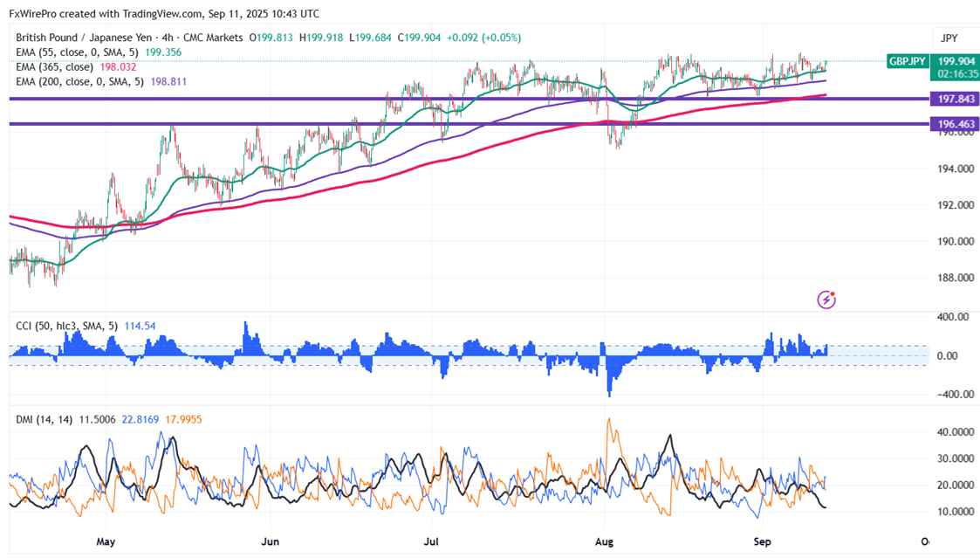This screenshot has height=558, width=980.
Task: Click the DMI +DI value 22.8169
Action: click(140, 420)
